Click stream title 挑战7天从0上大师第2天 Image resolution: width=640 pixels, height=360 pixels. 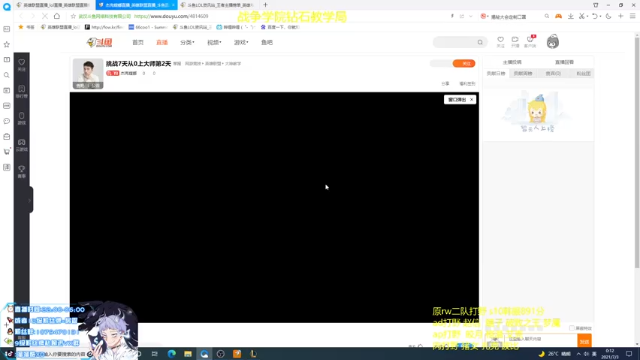coord(138,64)
